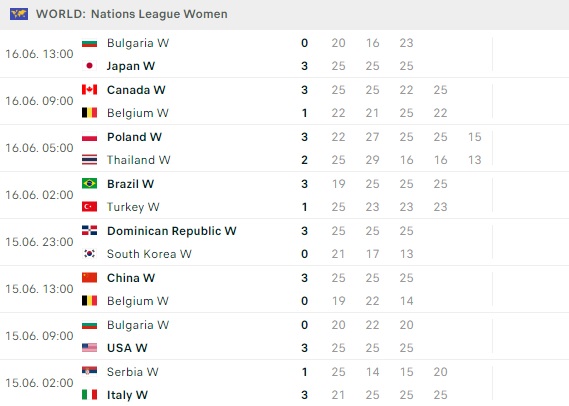Image resolution: width=569 pixels, height=406 pixels.
Task: Open the Poland W team name
Action: (134, 137)
